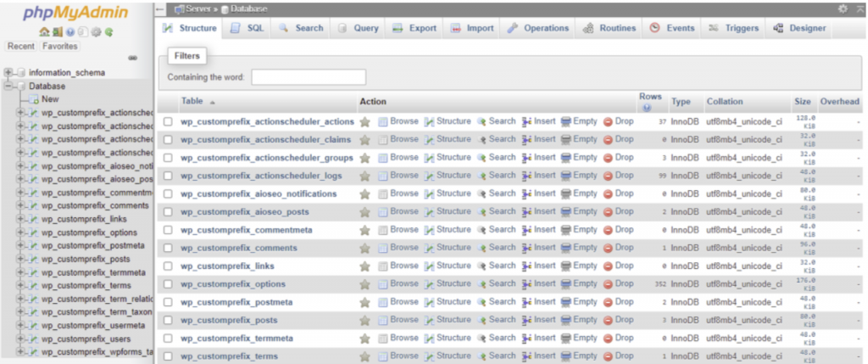
Task: Browse the wp_customprefix_aioseo_posts table
Action: click(x=398, y=211)
